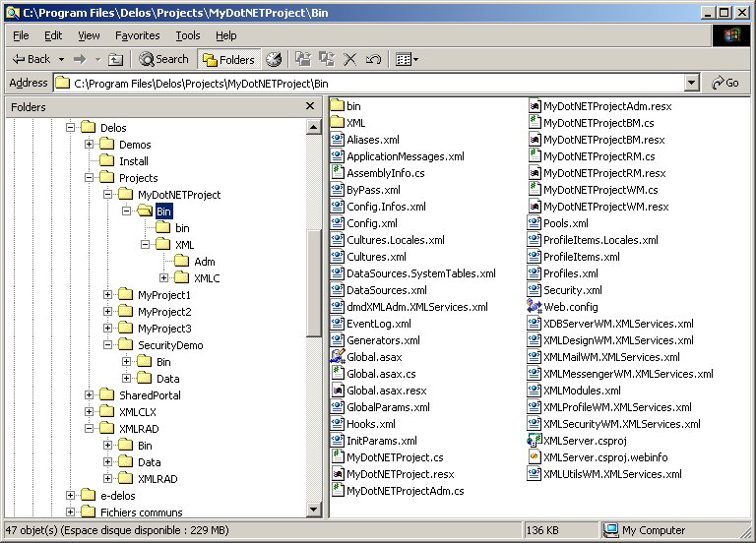The width and height of the screenshot is (756, 543).
Task: Select SecurityDemo folder in tree
Action: coord(170,345)
